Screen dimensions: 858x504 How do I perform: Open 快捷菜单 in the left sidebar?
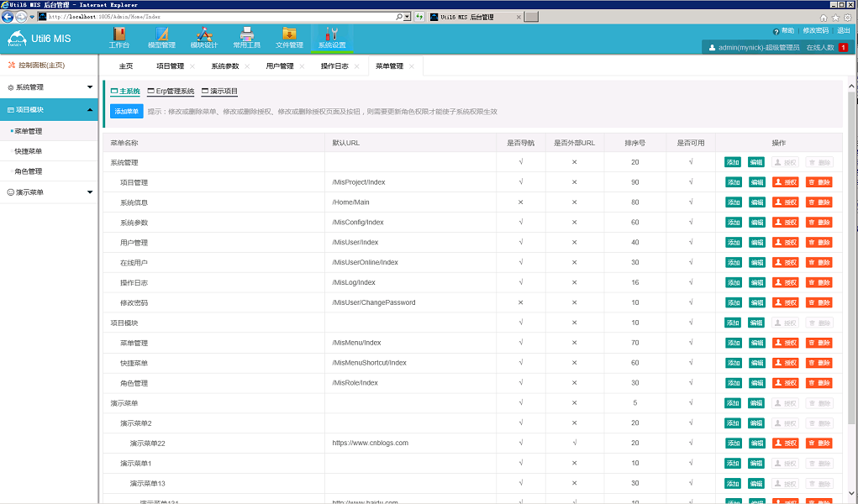pos(29,151)
